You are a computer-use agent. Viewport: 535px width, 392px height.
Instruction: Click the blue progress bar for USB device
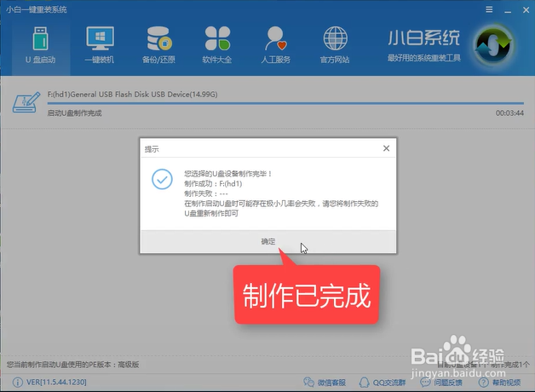[285, 103]
